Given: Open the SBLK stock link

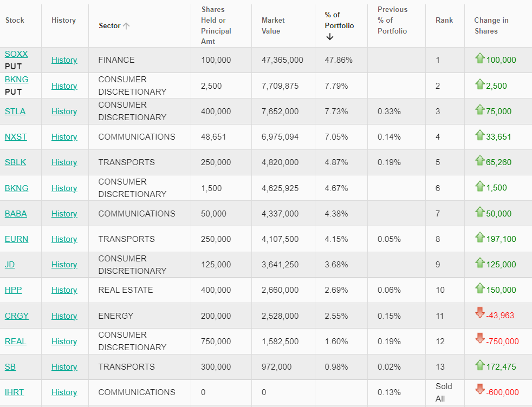Looking at the screenshot, I should pyautogui.click(x=15, y=162).
